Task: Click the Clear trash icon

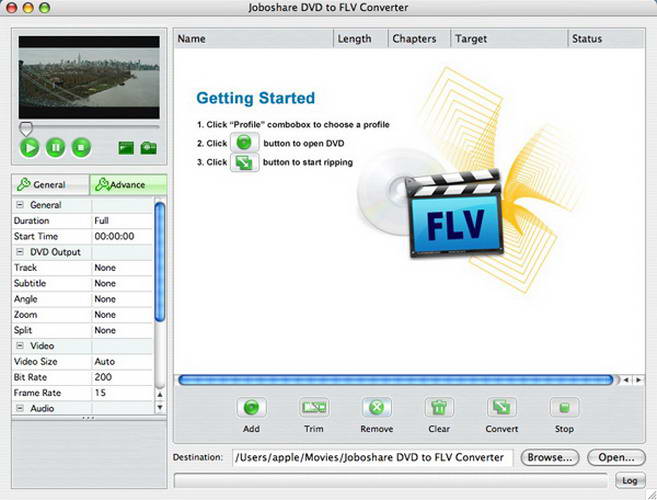Action: 439,407
